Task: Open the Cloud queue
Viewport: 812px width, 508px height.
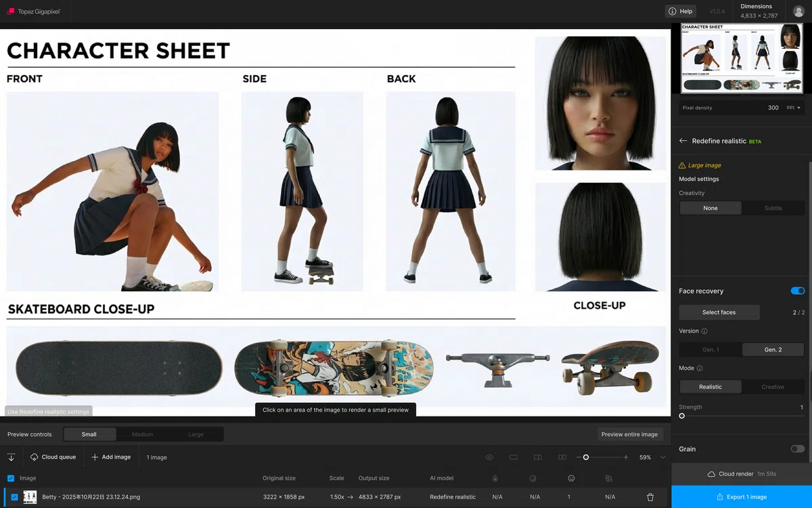Action: click(x=53, y=457)
